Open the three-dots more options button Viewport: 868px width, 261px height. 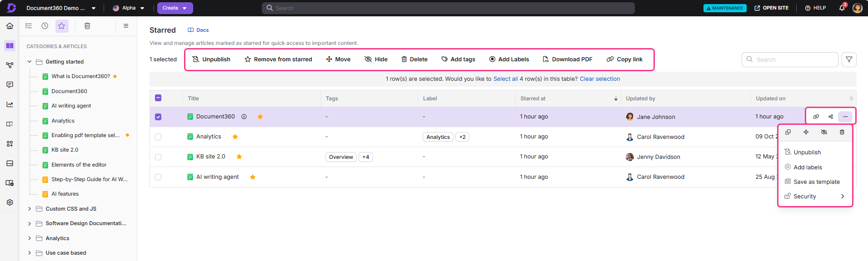845,117
